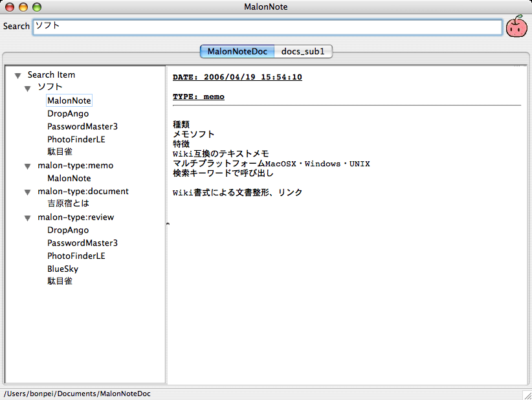Click the malon-type:review label
532x400 pixels.
76,217
